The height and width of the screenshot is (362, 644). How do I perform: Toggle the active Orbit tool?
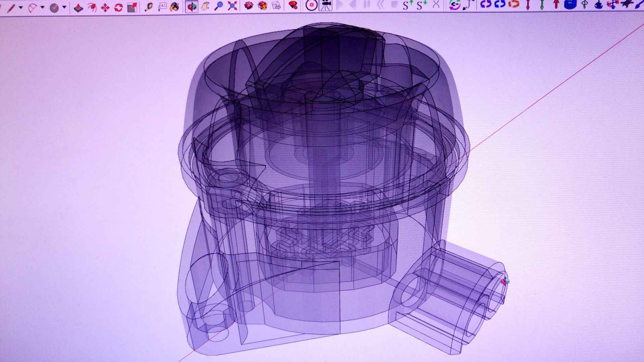pos(192,7)
